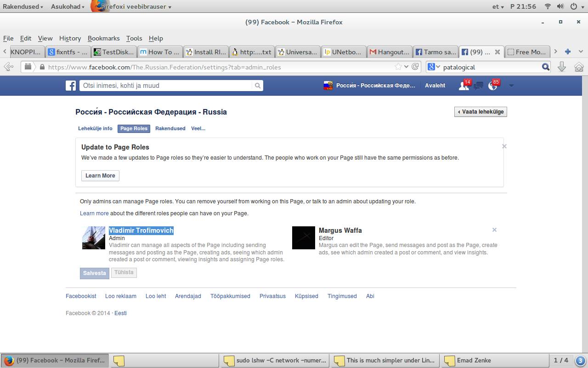Open Facebook messages icon
This screenshot has height=368, width=588.
(478, 86)
